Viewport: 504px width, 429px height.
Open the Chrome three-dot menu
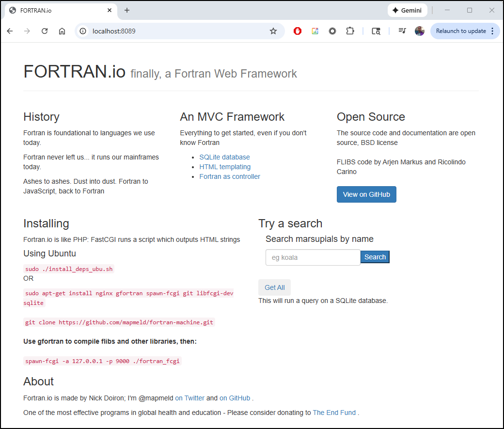[x=492, y=31]
